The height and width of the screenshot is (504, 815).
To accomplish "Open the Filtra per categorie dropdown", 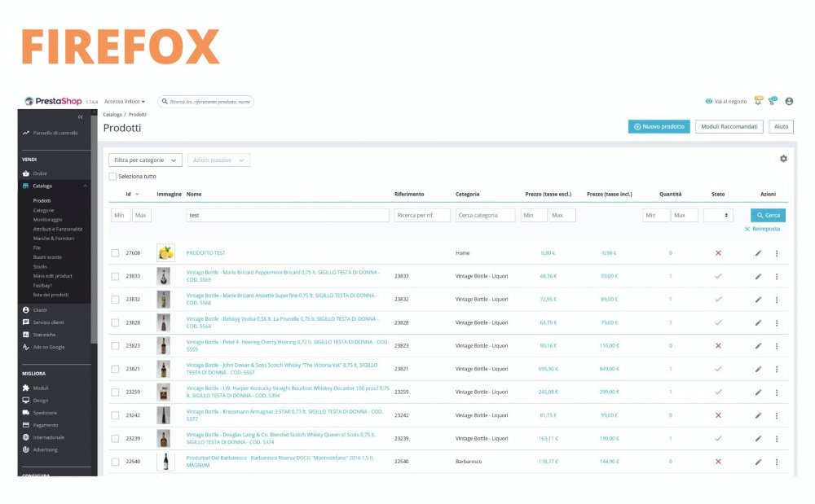I will point(143,160).
